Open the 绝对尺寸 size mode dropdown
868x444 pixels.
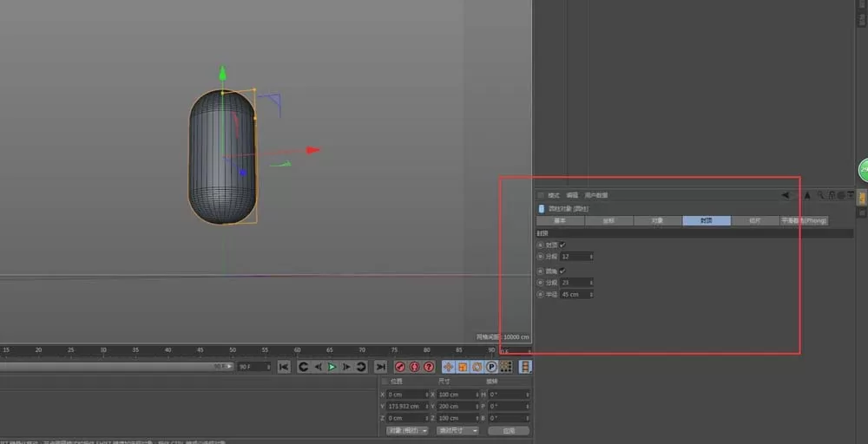point(457,430)
